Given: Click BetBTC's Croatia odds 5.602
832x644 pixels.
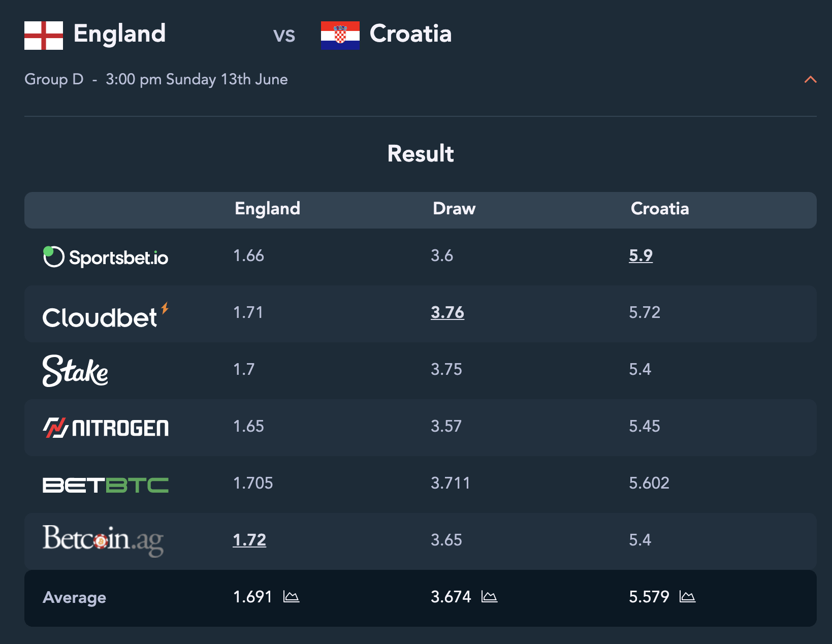Looking at the screenshot, I should 649,483.
